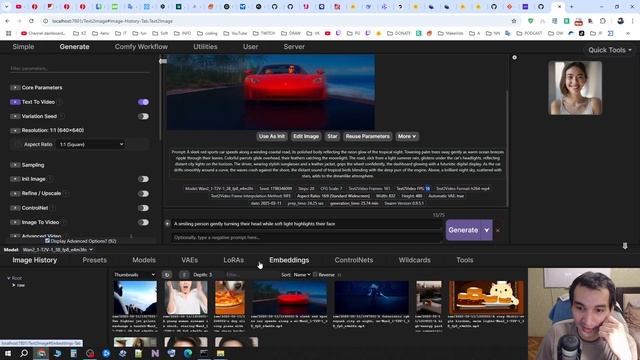Open the More options dropdown
Image resolution: width=640 pixels, height=360 pixels.
pos(407,136)
